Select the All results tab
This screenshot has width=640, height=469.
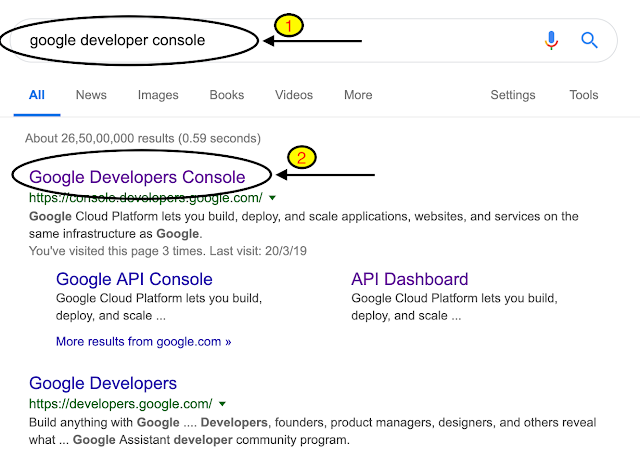[x=37, y=95]
